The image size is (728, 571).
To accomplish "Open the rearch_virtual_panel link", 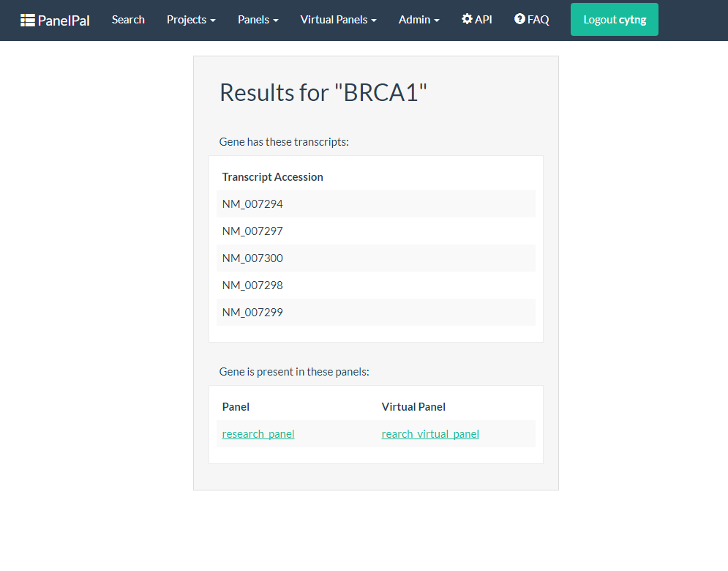I will (x=430, y=434).
